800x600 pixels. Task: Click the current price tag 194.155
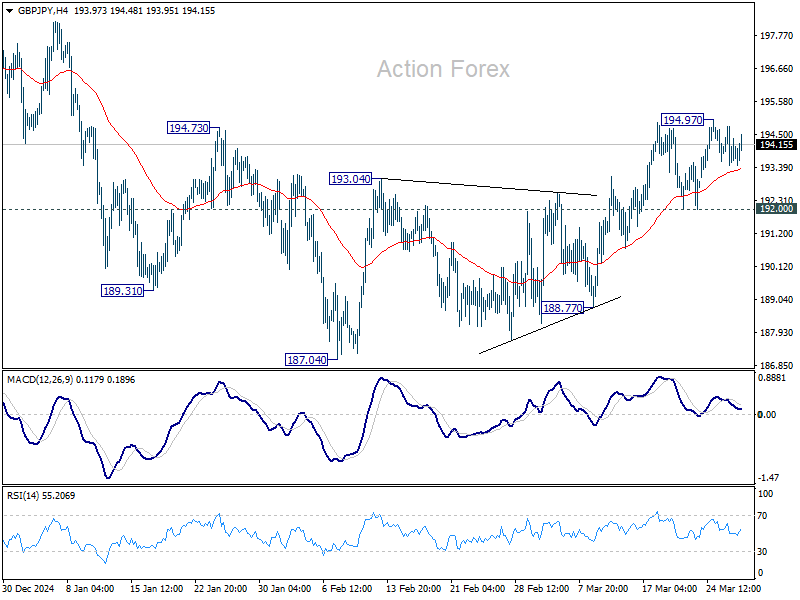point(776,145)
